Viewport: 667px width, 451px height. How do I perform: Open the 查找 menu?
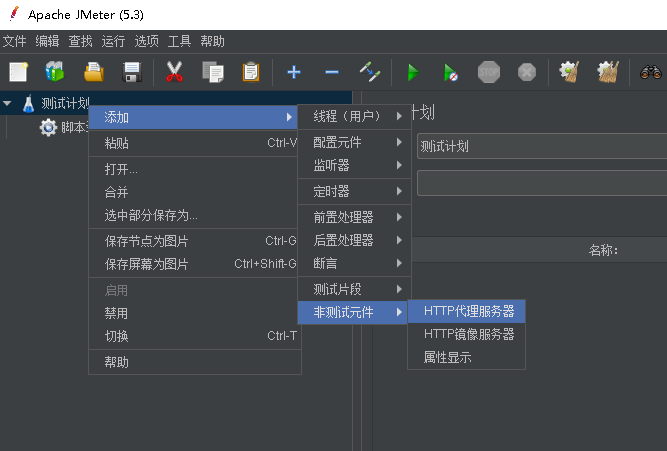80,41
